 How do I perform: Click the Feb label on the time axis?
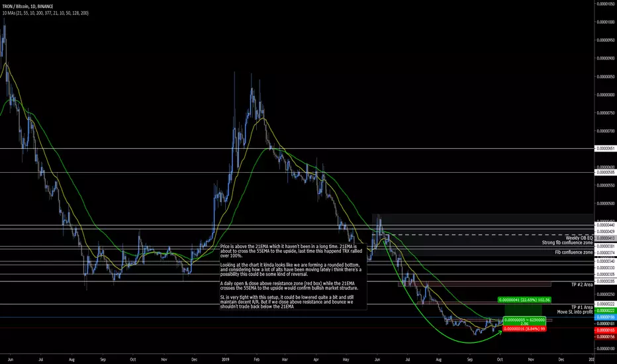(257, 359)
